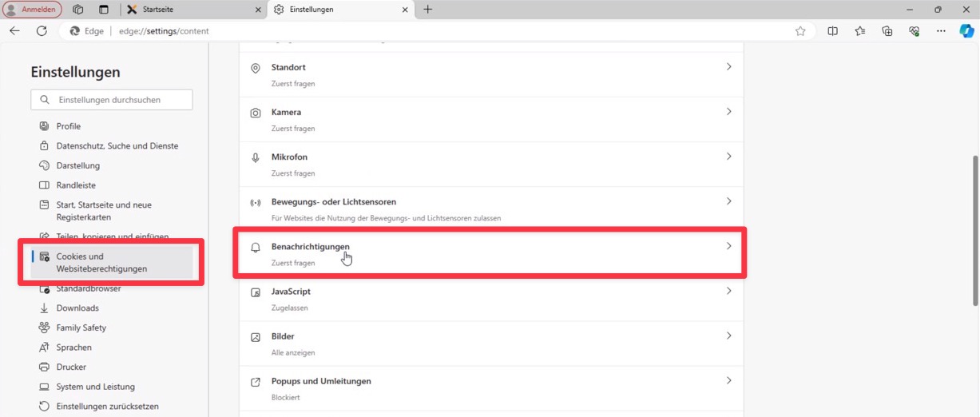Image resolution: width=980 pixels, height=417 pixels.
Task: Switch to the Startseite tab
Action: (192, 10)
